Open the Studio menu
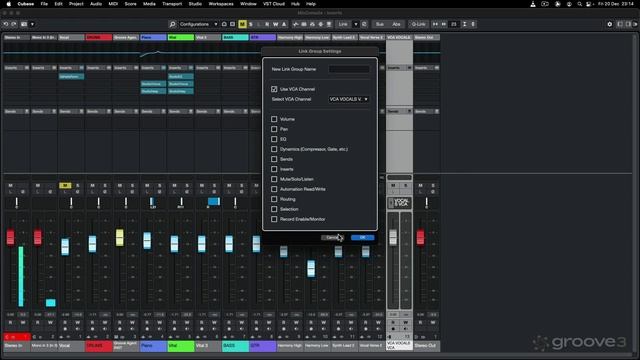Screen dimensions: 640x360 click(x=195, y=4)
